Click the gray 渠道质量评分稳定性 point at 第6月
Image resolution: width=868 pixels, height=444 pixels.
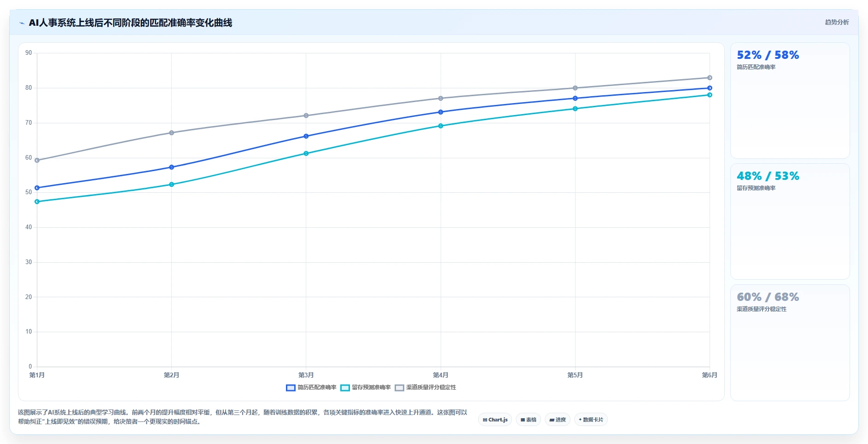[710, 77]
